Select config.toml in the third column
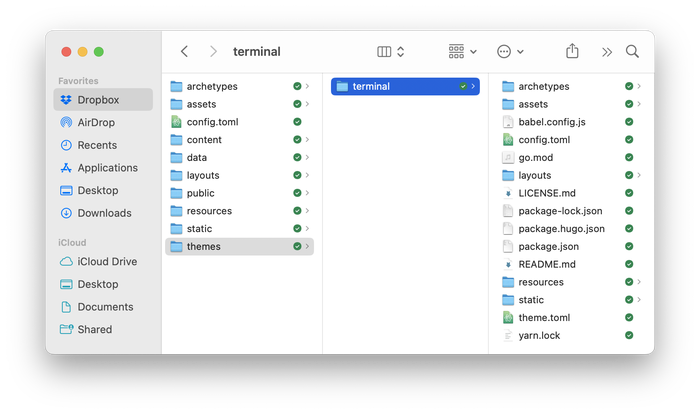Image resolution: width=700 pixels, height=414 pixels. [544, 140]
